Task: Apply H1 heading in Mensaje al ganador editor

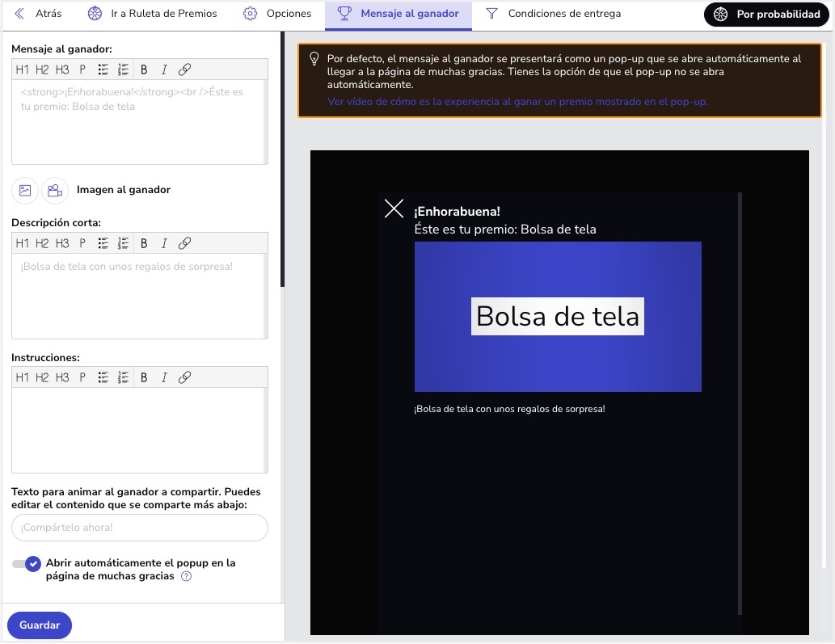Action: tap(22, 69)
